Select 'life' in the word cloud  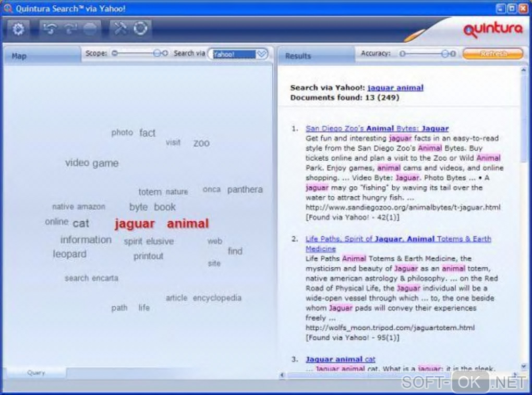(144, 307)
